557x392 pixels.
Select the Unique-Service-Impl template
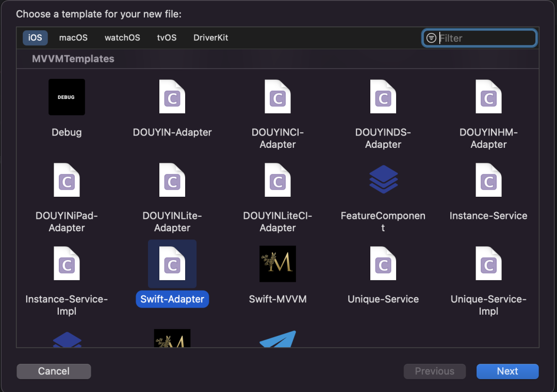point(488,264)
